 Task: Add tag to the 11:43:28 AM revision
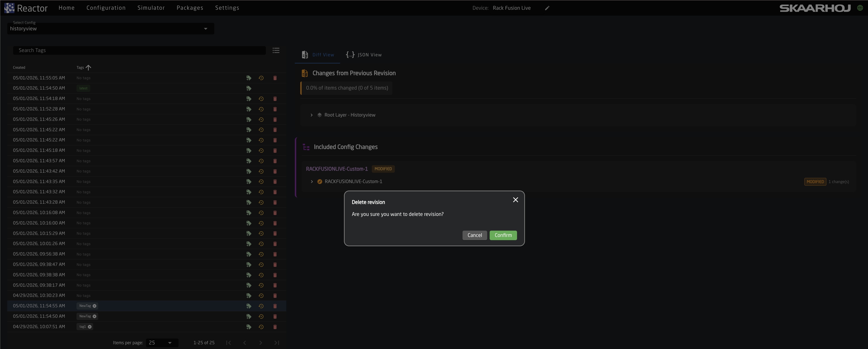click(x=249, y=203)
